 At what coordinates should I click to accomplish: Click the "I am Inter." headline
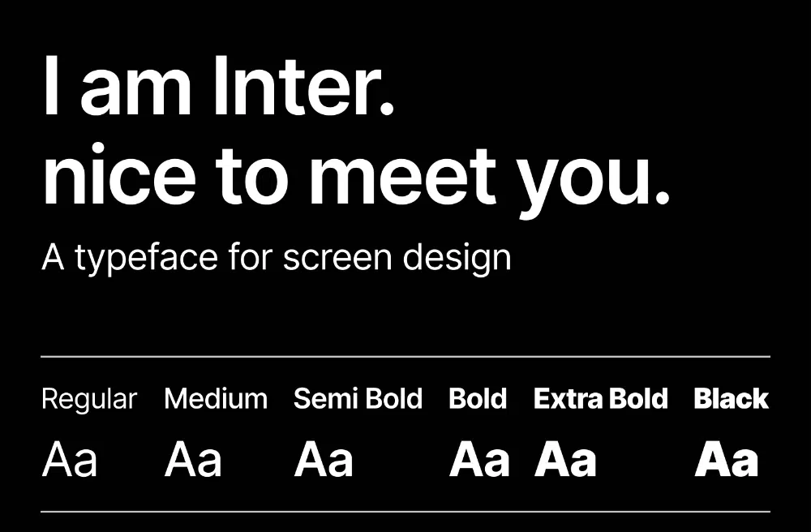(218, 85)
